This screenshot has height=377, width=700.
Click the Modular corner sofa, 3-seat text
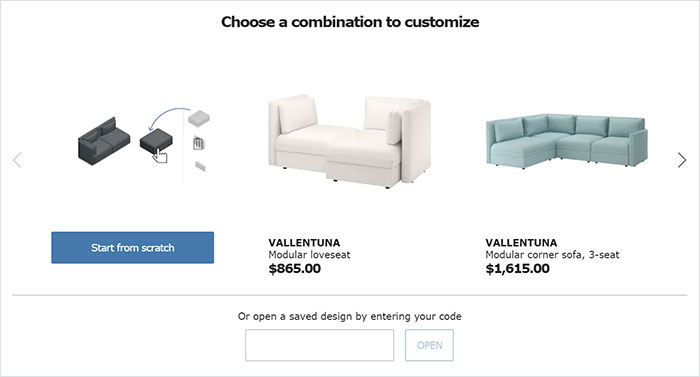552,255
